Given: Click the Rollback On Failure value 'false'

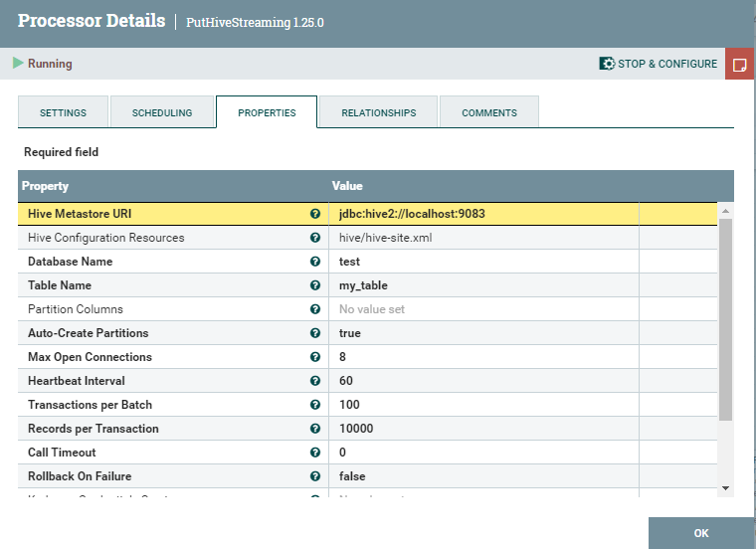Looking at the screenshot, I should [x=352, y=476].
